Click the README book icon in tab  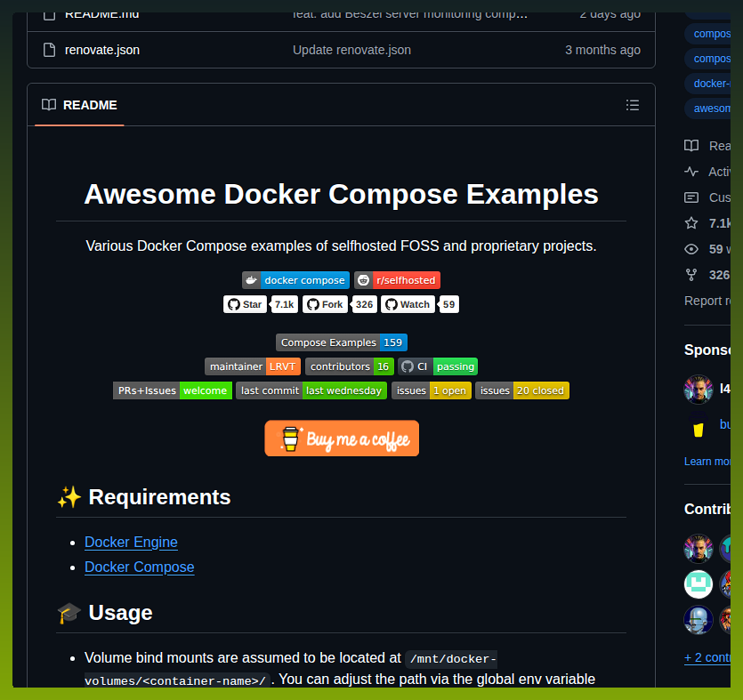(49, 105)
